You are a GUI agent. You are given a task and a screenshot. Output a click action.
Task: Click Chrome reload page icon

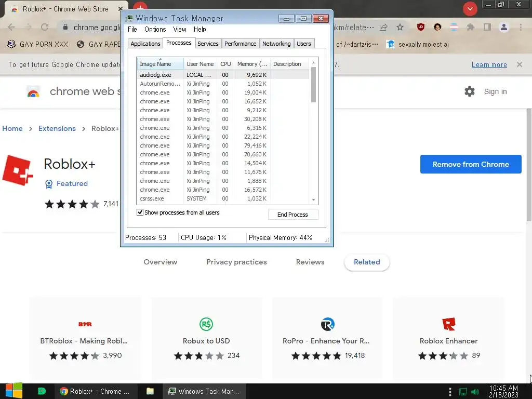[x=45, y=27]
